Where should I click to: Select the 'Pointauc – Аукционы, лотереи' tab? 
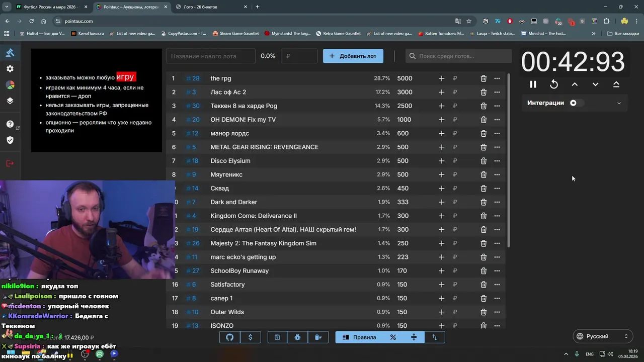pos(132,7)
